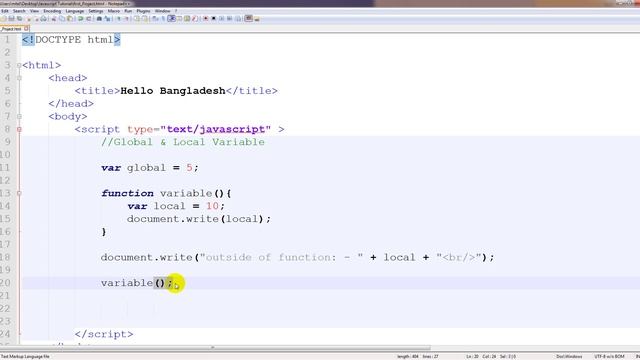Open the Replace toolbar icon

coord(107,18)
